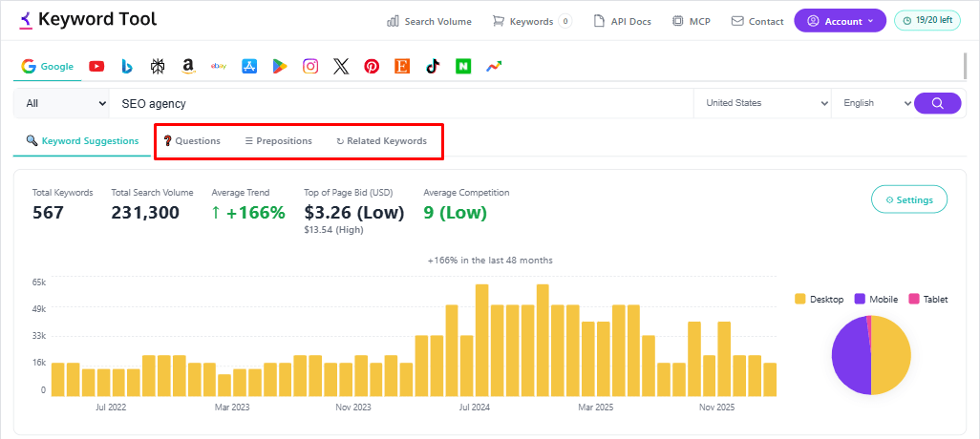Select the X (Twitter) platform icon
Image resolution: width=980 pixels, height=439 pixels.
click(x=341, y=66)
